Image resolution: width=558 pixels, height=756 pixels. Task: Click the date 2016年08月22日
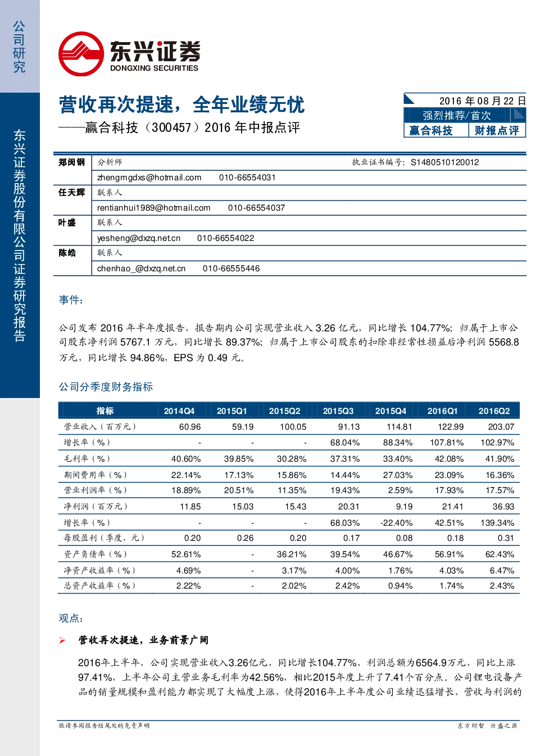(x=483, y=101)
